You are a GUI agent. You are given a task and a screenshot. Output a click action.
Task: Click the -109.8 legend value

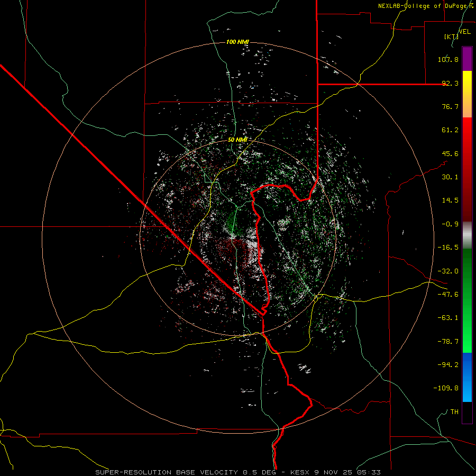point(446,388)
